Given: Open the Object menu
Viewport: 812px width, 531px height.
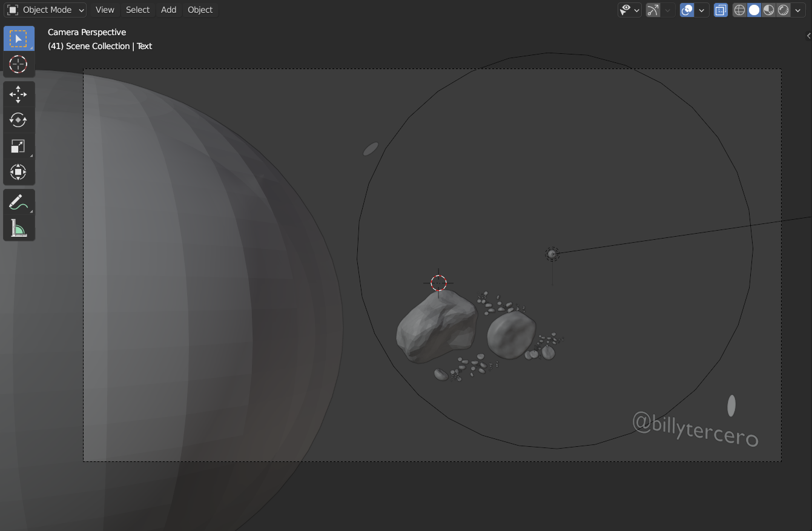Looking at the screenshot, I should click(200, 10).
